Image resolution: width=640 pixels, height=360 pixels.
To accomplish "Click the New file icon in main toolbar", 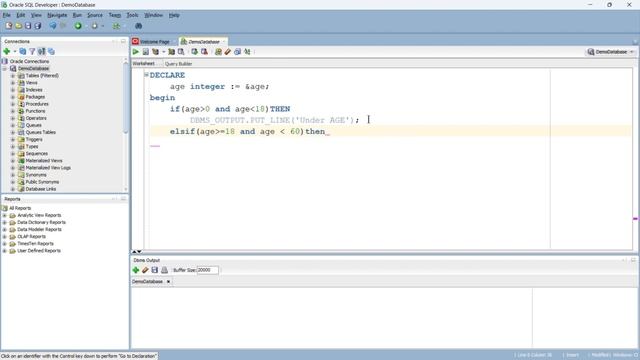I will click(x=9, y=26).
